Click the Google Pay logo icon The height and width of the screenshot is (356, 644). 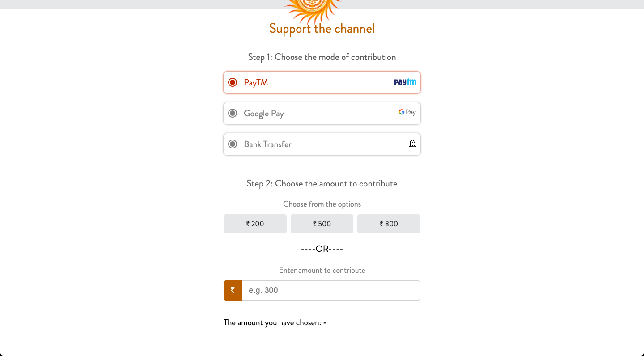pos(407,112)
